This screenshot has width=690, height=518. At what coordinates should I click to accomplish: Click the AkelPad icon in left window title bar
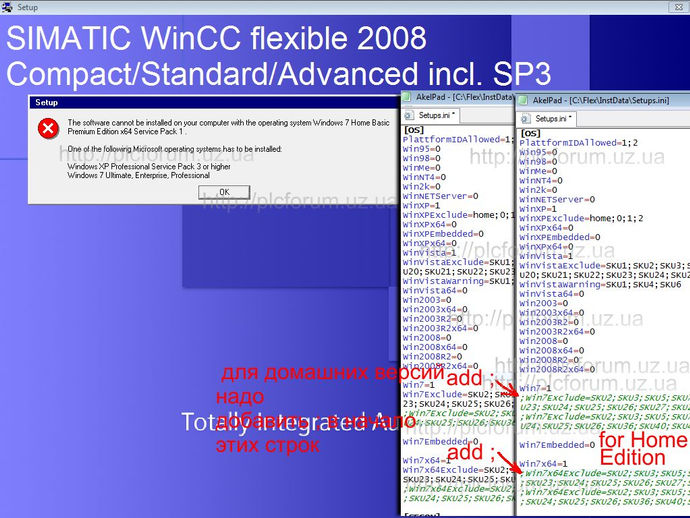(407, 97)
